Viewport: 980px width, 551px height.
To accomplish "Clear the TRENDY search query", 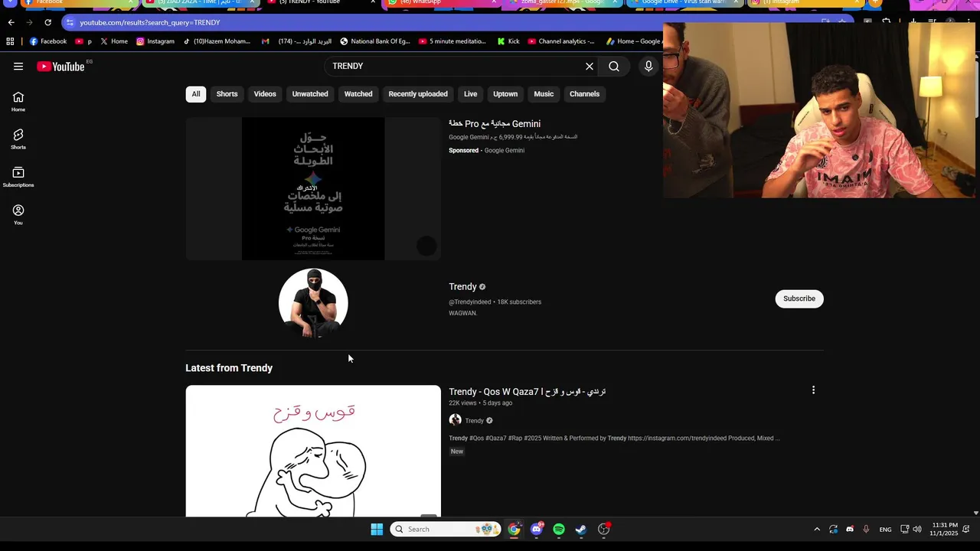I will tap(590, 67).
